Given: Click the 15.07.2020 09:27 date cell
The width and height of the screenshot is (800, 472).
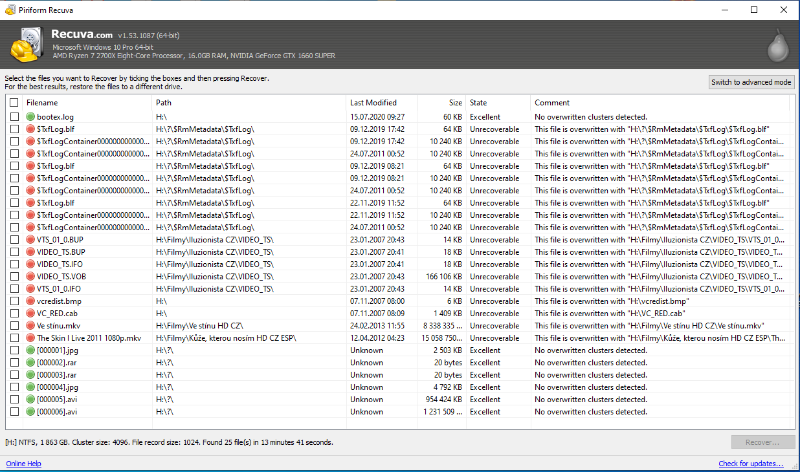Looking at the screenshot, I should click(x=377, y=117).
